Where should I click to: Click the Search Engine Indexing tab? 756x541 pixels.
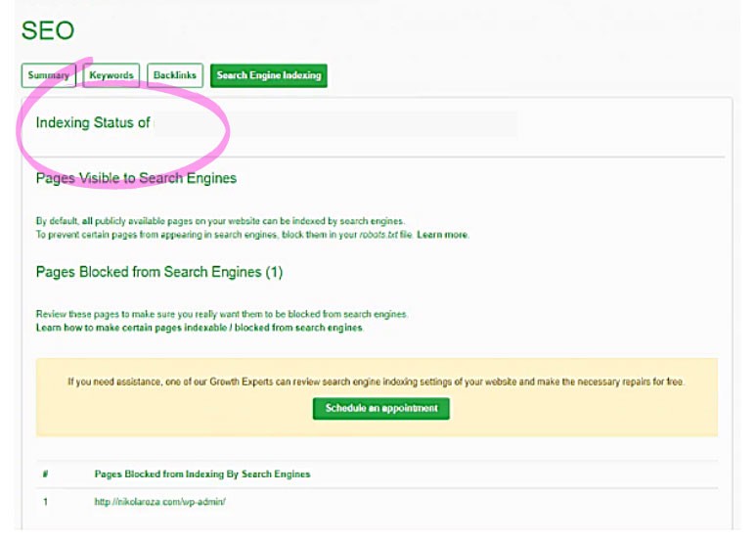click(268, 75)
